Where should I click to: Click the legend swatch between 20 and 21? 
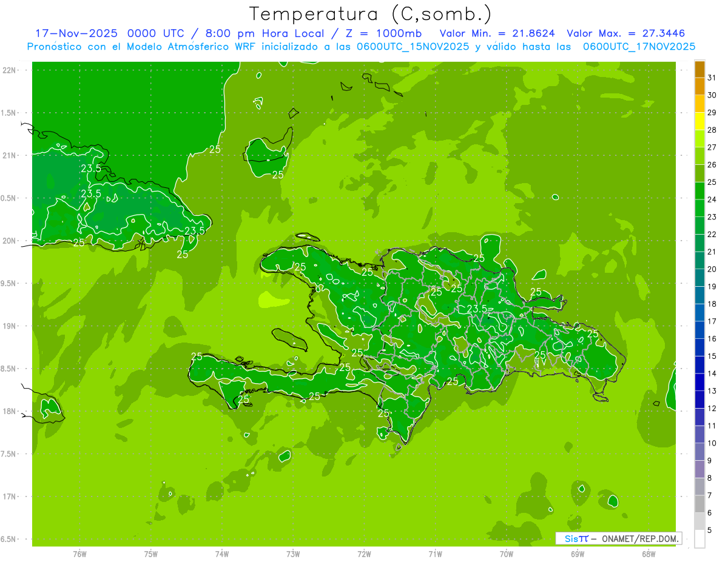coord(699,260)
